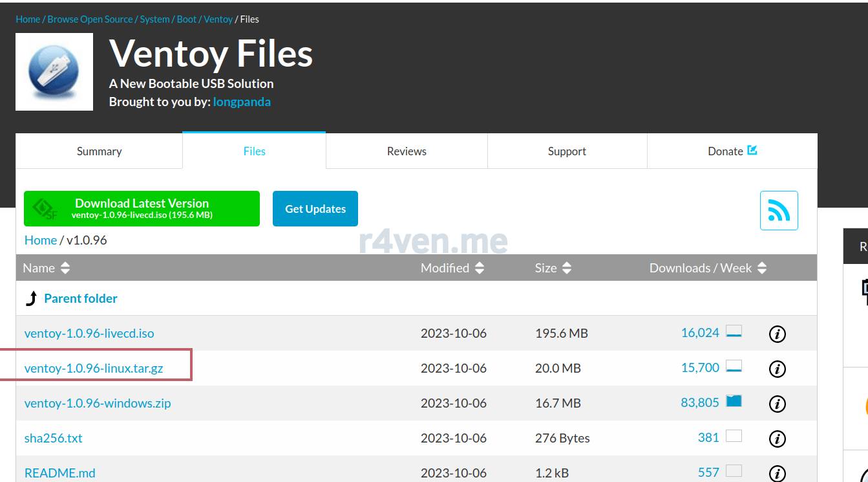The image size is (868, 482).
Task: Open info icon for sha256.txt row
Action: click(x=777, y=439)
